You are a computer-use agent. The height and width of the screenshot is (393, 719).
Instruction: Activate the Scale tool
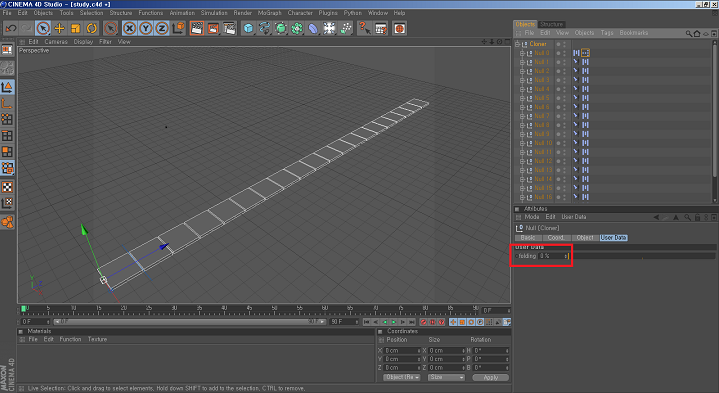[x=76, y=28]
